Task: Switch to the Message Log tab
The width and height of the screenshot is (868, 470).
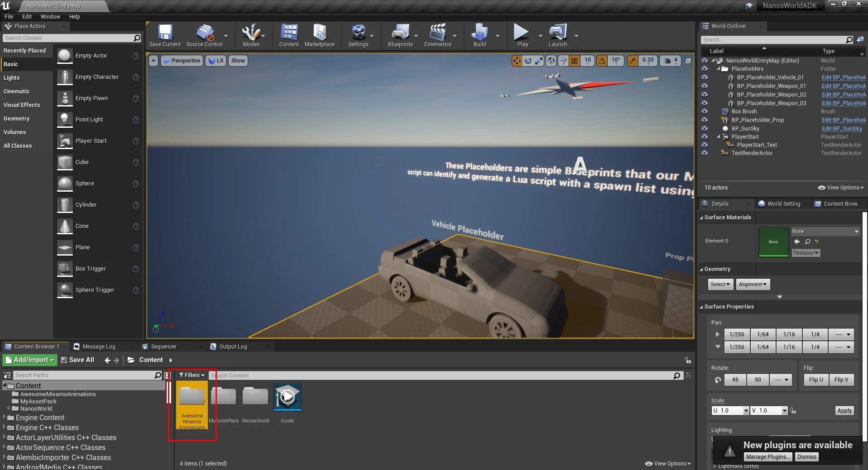Action: pyautogui.click(x=99, y=347)
